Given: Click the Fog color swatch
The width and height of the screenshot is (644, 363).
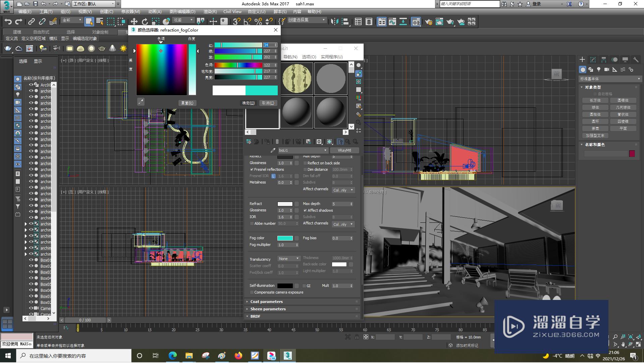Looking at the screenshot, I should point(285,239).
